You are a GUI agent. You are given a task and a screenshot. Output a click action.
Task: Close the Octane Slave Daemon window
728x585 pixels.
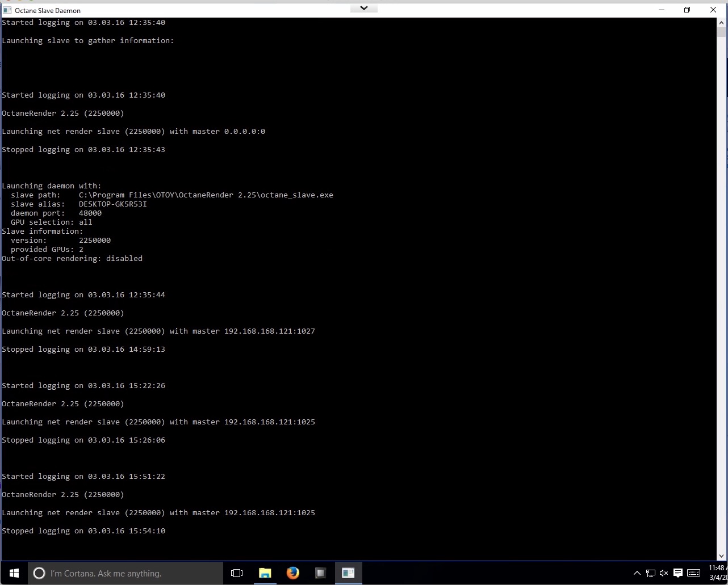(x=713, y=10)
